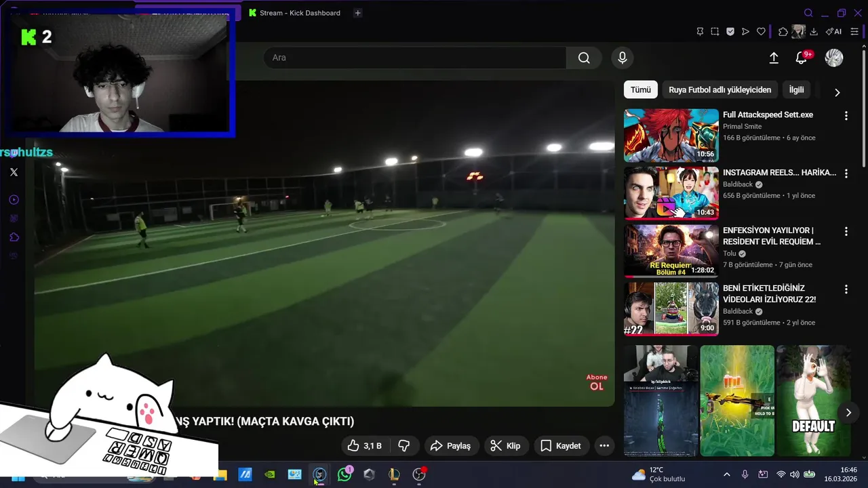Click the tab search magnifier in title bar
868x488 pixels.
click(808, 13)
